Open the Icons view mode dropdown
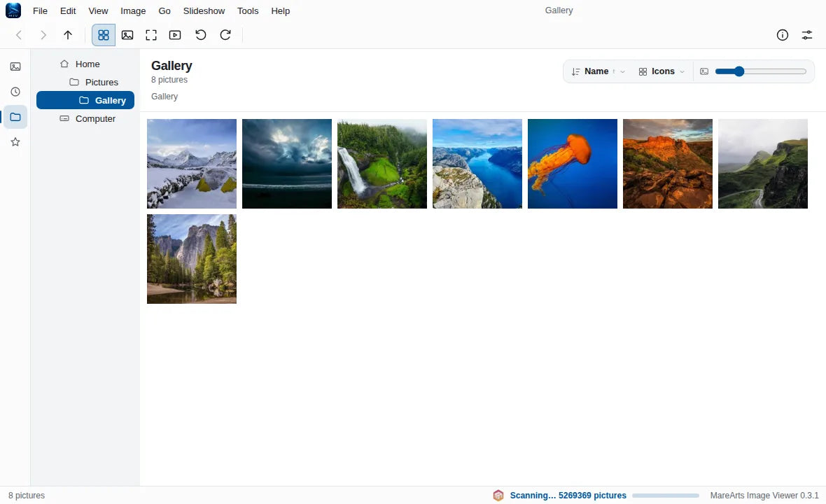Viewport: 826px width, 504px height. point(661,71)
